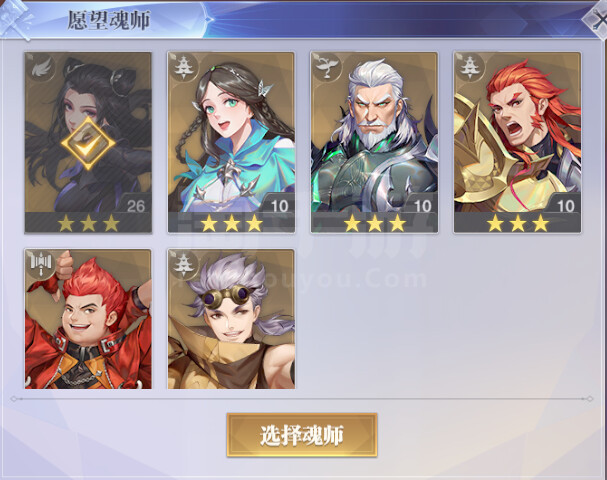Pick the purple-haired character wearing goggles
607x480 pixels.
click(231, 319)
